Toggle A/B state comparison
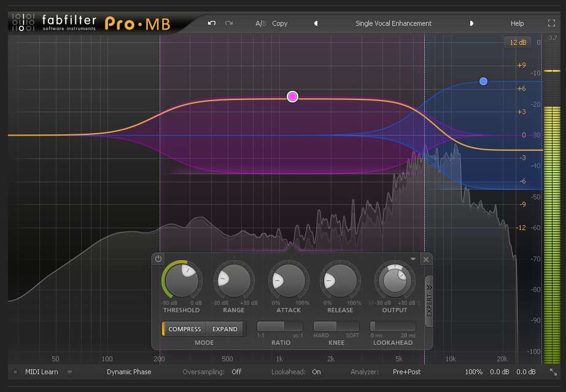 coord(260,23)
